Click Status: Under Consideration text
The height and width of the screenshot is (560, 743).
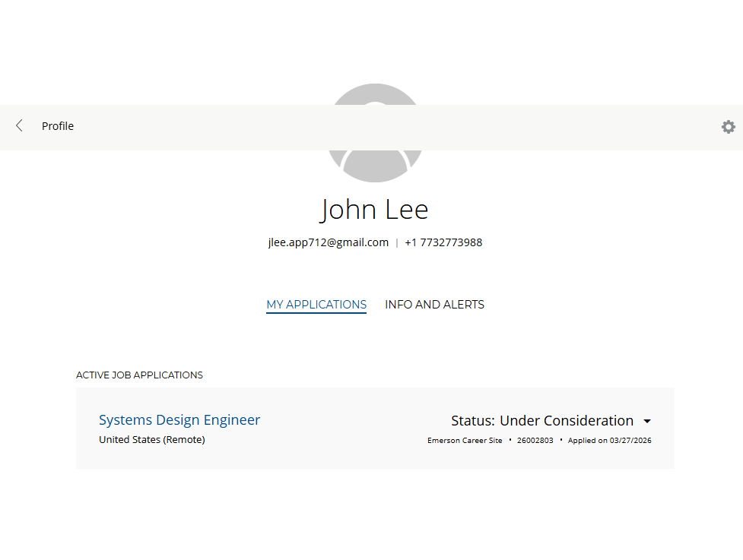541,421
